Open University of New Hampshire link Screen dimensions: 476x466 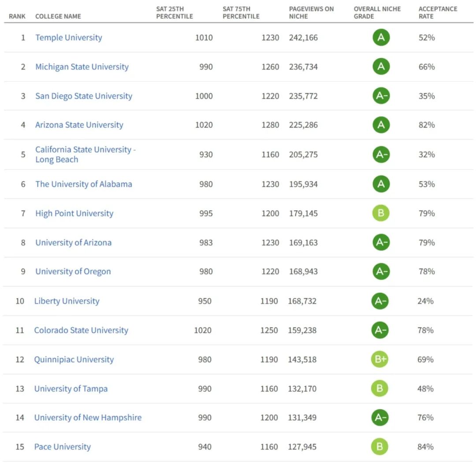[88, 418]
